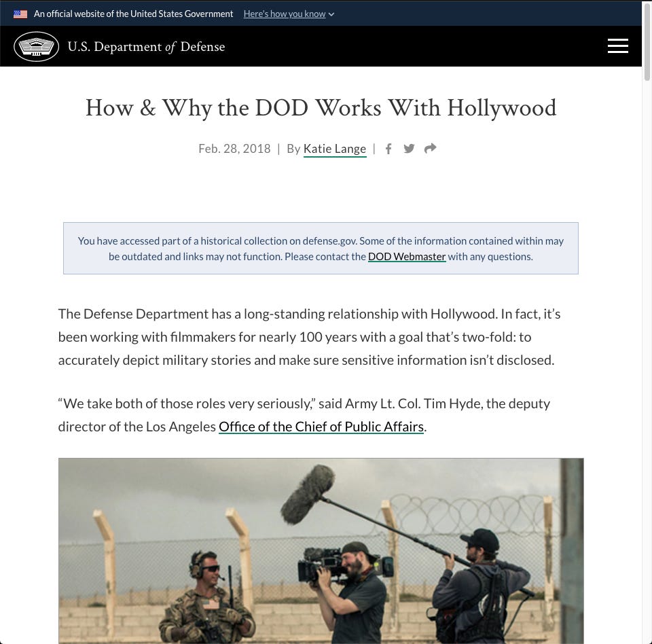Click the historical collection notice box

coord(321,248)
